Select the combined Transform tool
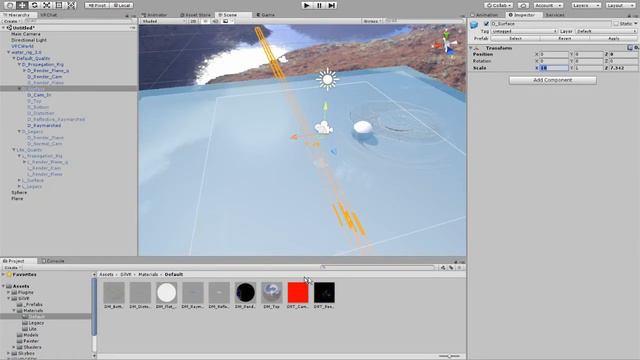 pos(72,5)
